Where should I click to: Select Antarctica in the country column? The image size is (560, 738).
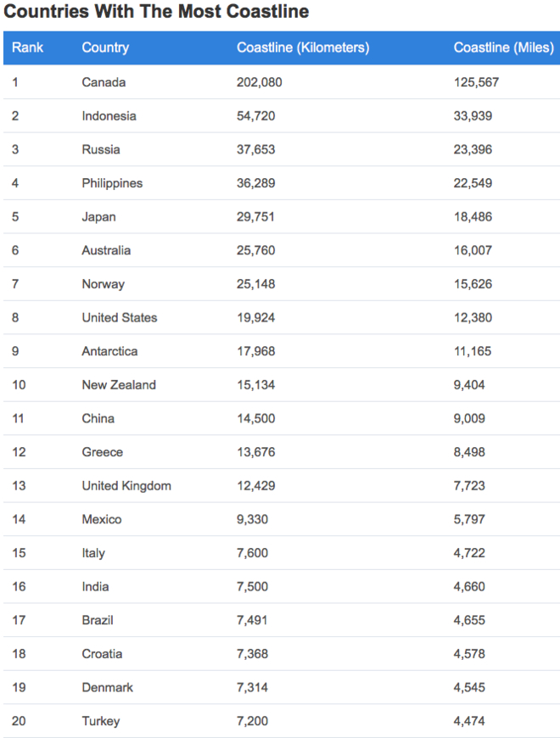[x=109, y=351]
